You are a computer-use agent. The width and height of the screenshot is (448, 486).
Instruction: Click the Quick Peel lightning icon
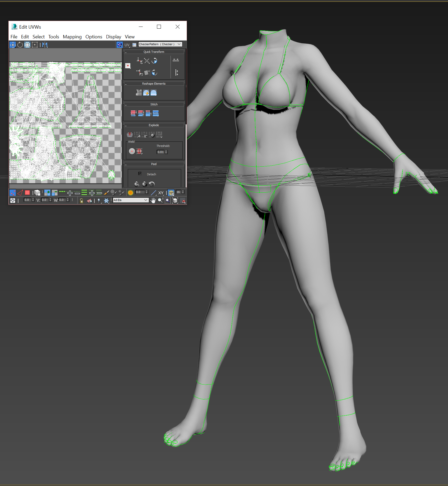coord(146,93)
